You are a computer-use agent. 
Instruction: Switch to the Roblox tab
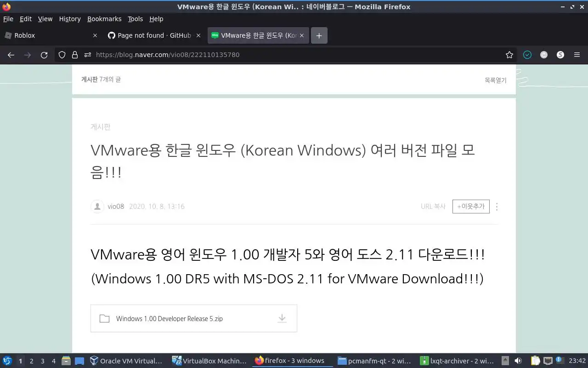(x=51, y=35)
